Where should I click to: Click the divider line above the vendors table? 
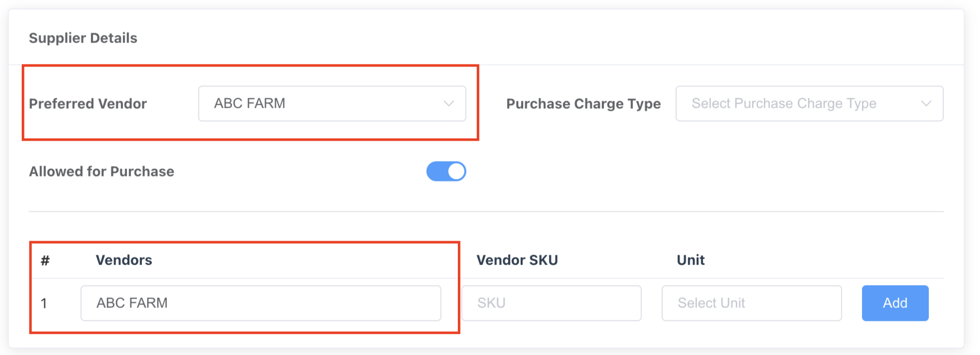(x=486, y=211)
